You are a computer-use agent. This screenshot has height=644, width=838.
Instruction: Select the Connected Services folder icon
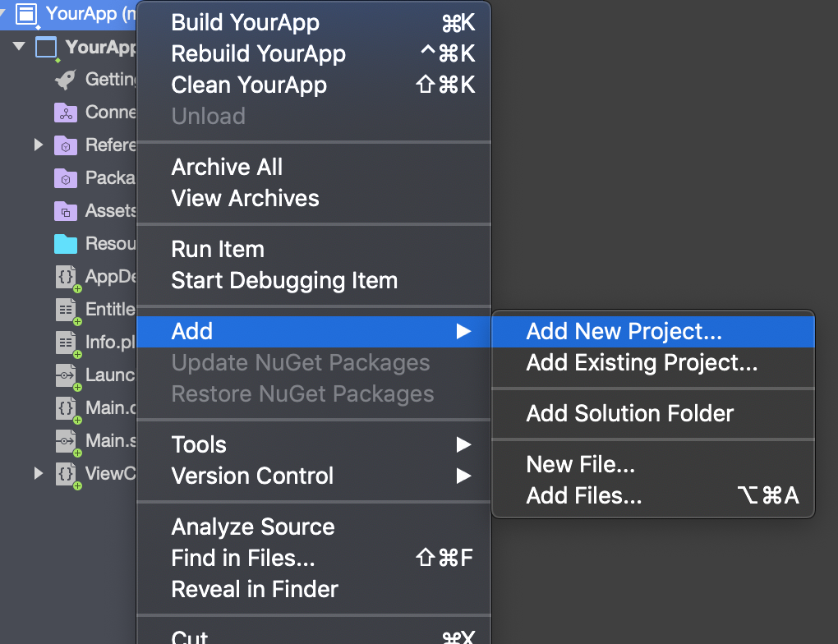coord(66,113)
